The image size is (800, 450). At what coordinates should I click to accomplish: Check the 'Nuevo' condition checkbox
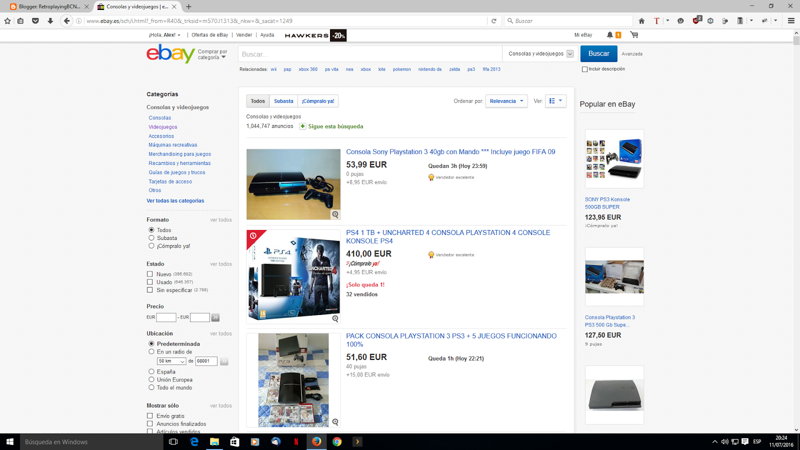[150, 273]
